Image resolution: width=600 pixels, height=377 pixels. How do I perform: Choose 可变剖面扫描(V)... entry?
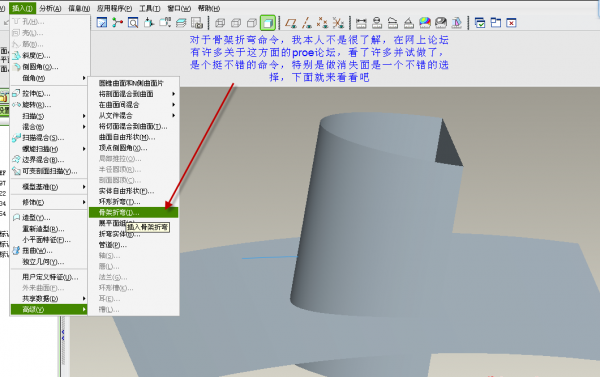[x=50, y=171]
